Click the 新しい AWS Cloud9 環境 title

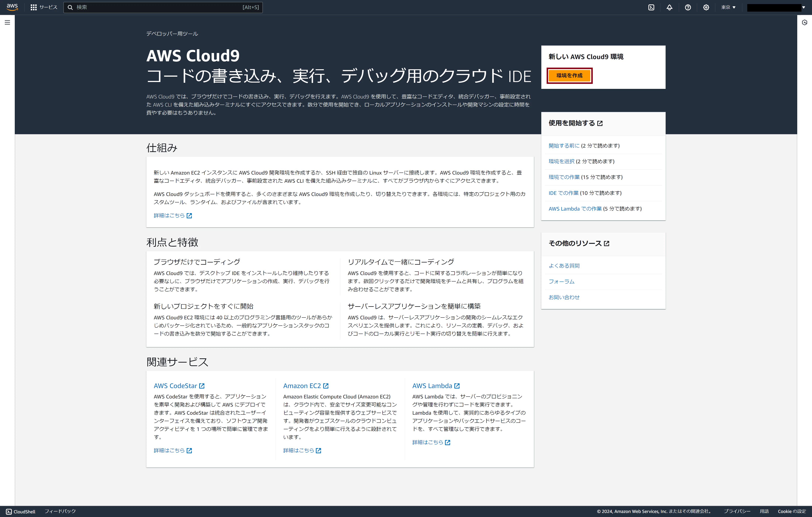point(586,57)
